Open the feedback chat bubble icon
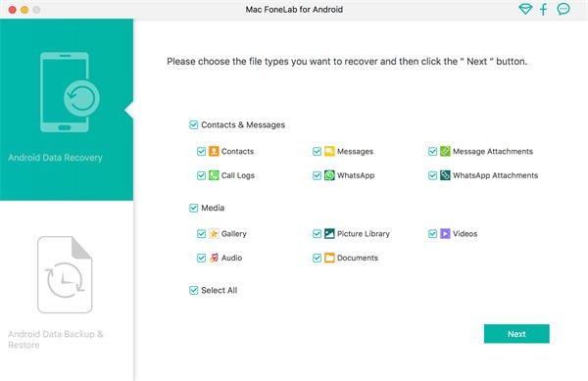Screen dimensions: 588x381 point(563,9)
